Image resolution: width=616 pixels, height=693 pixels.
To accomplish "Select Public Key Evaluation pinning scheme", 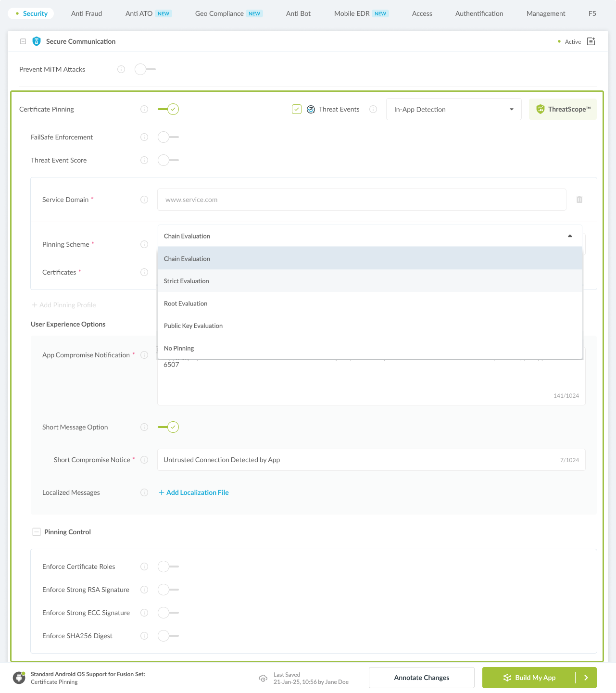I will coord(193,326).
